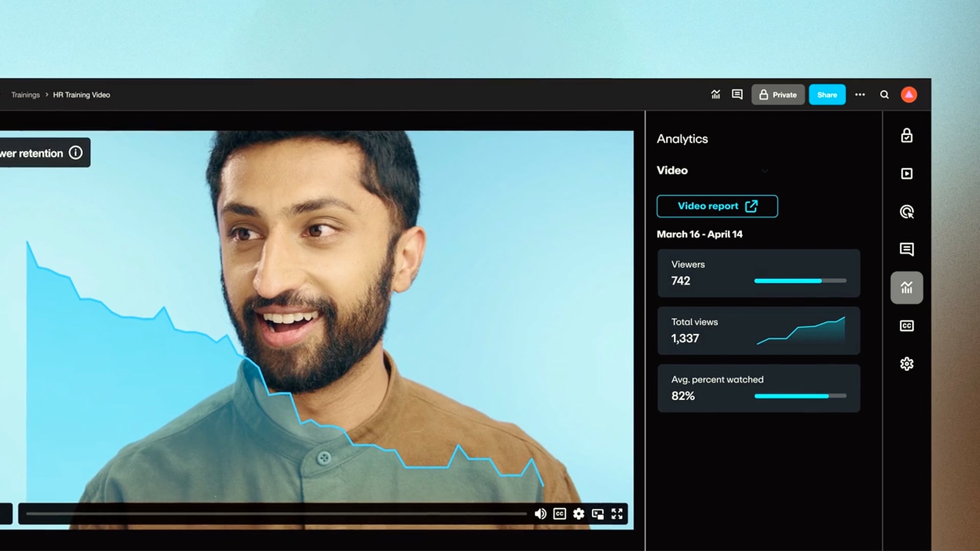Open player quality settings gear dropdown
This screenshot has width=980, height=551.
578,514
